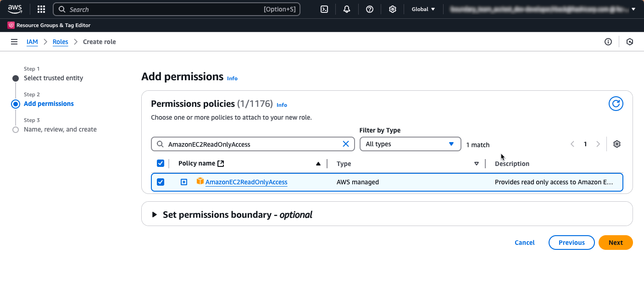Screen dimensions: 644x298
Task: Open the notifications bell
Action: pos(347,9)
